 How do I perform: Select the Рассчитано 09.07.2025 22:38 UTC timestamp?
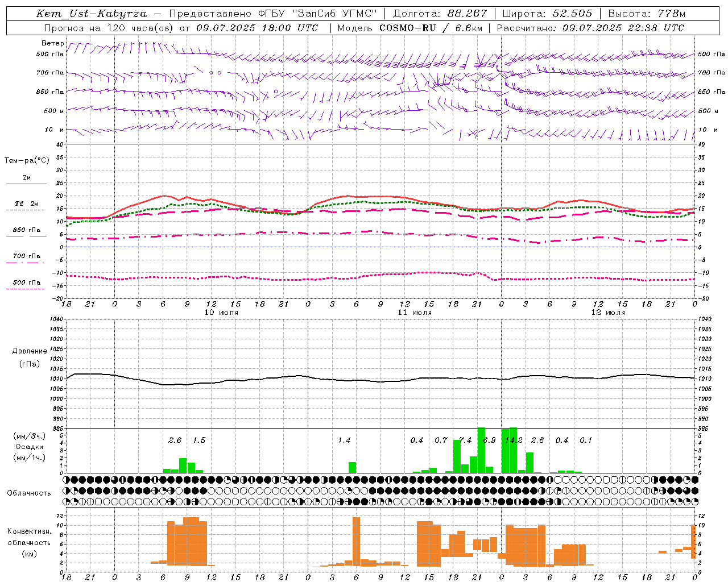[x=590, y=28]
